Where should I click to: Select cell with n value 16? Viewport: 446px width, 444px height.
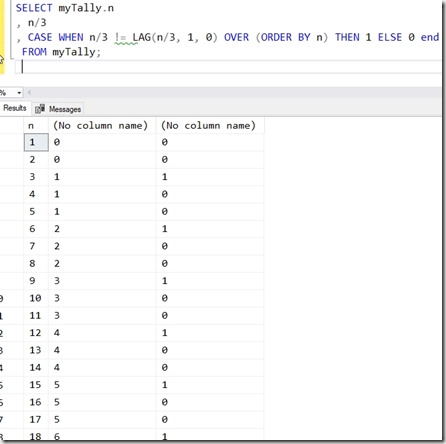[36, 402]
